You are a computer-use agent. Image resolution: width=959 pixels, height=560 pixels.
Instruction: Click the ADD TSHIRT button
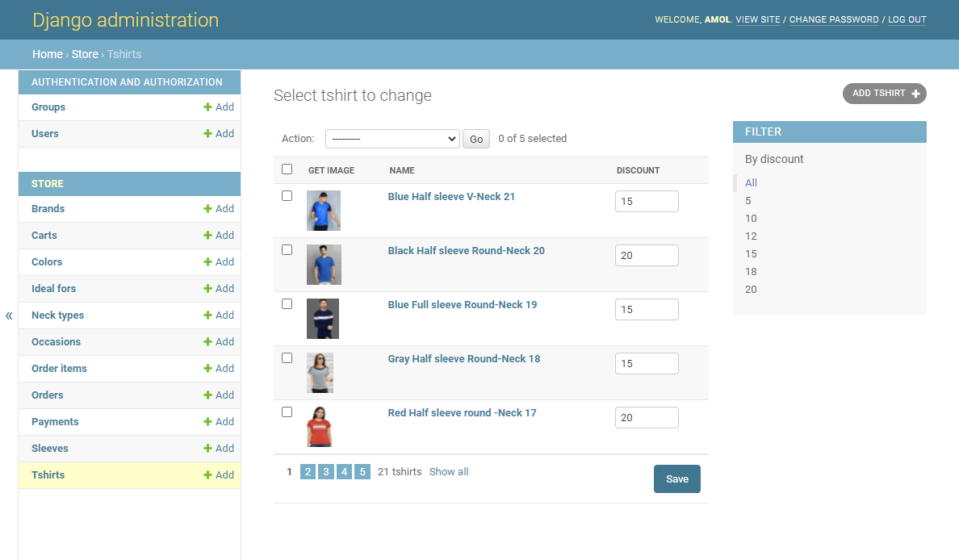click(x=884, y=93)
